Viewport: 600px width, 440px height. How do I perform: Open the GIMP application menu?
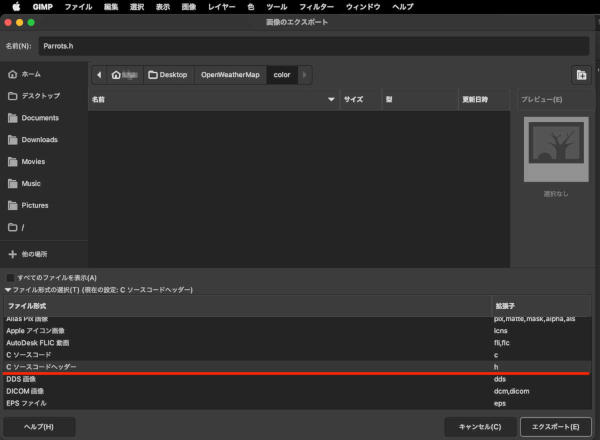[x=42, y=7]
